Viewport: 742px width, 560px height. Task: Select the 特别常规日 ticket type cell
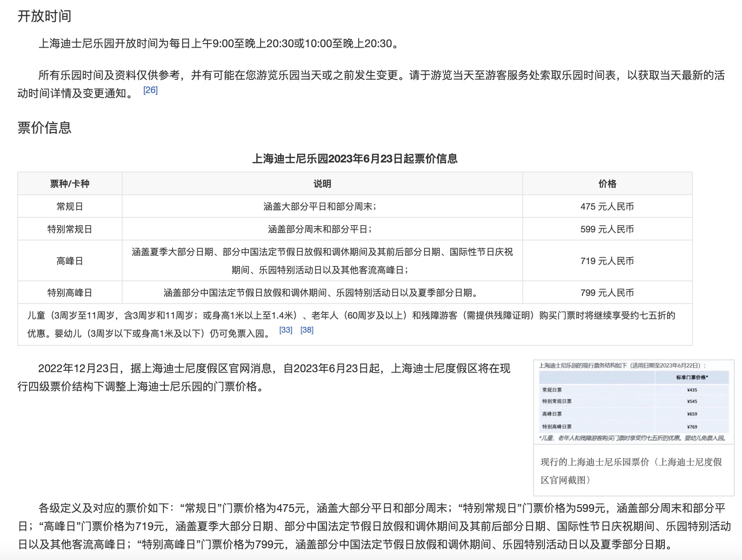pos(70,229)
